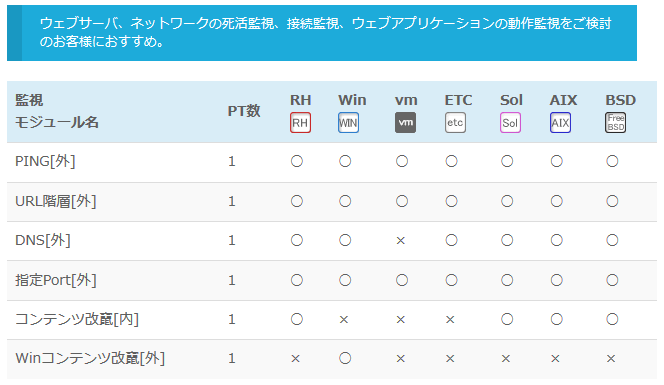Click the dark vm platform icon
The width and height of the screenshot is (664, 385).
coord(405,123)
